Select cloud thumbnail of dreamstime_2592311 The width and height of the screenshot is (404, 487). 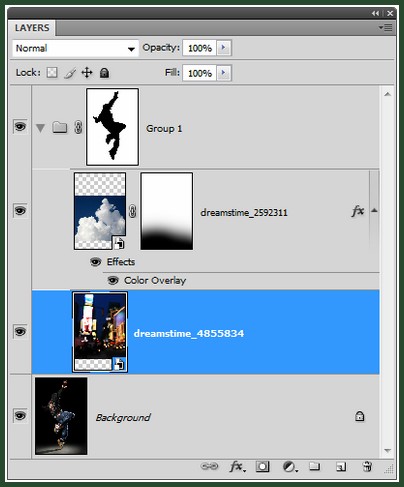click(100, 211)
